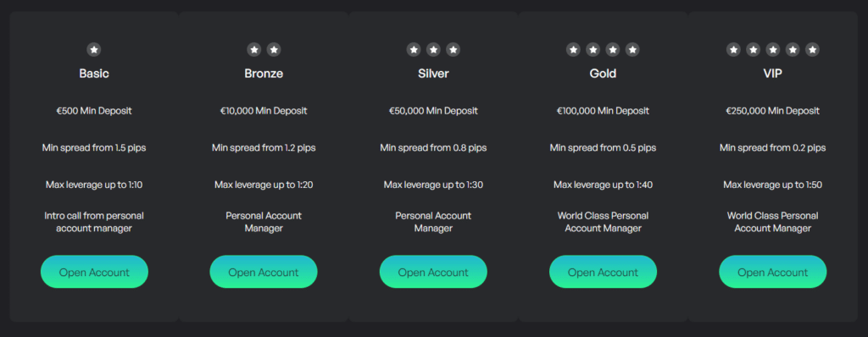Open Account for the Bronze plan
Viewport: 868px width, 337px height.
(x=264, y=272)
